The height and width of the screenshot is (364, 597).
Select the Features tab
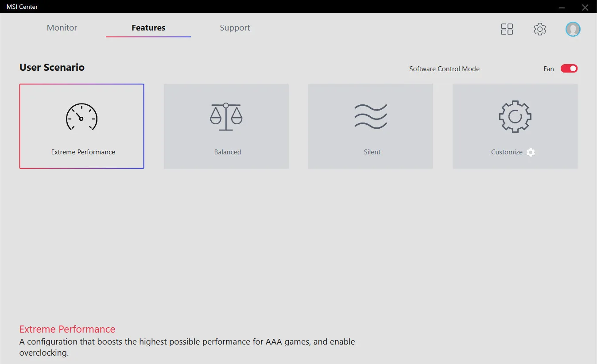pos(148,28)
